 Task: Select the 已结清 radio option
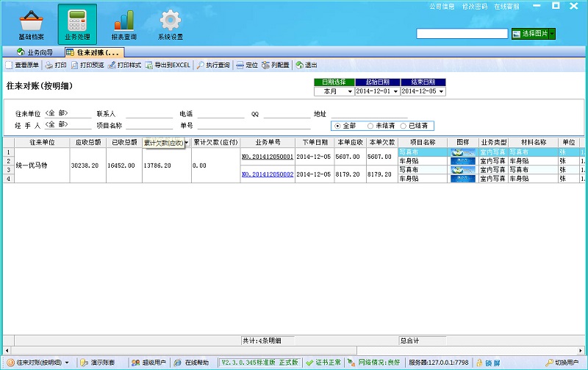404,126
